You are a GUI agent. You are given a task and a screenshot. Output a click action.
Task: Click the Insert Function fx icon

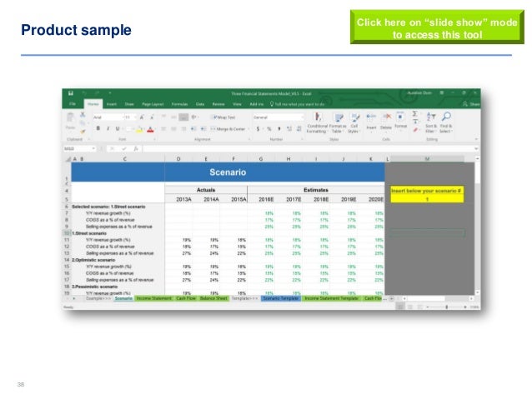(136, 148)
